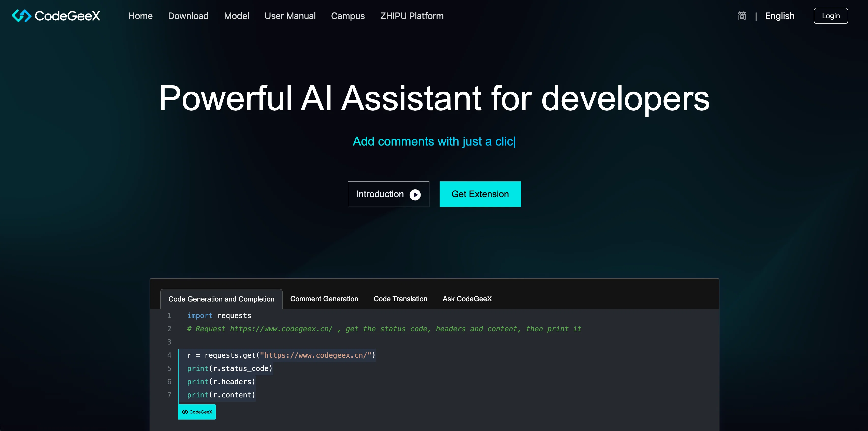Select the Code Generation and Completion tab
868x431 pixels.
click(221, 299)
